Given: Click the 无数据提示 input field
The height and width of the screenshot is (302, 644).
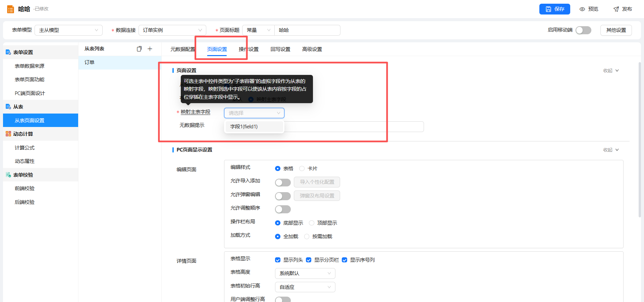Looking at the screenshot, I should (x=324, y=127).
